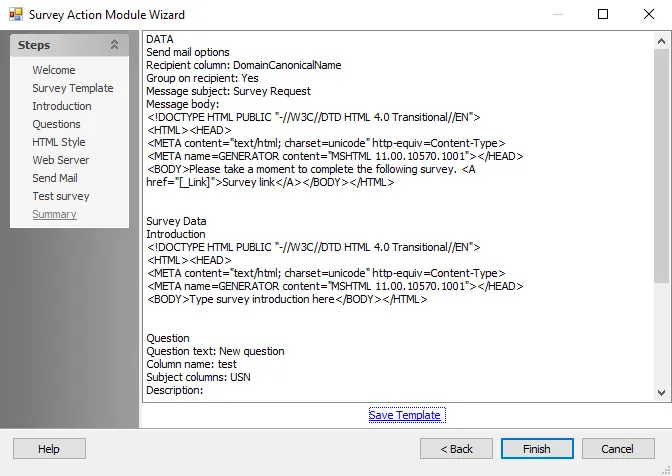Click the 'Group on recipient: Yes' line

point(202,78)
